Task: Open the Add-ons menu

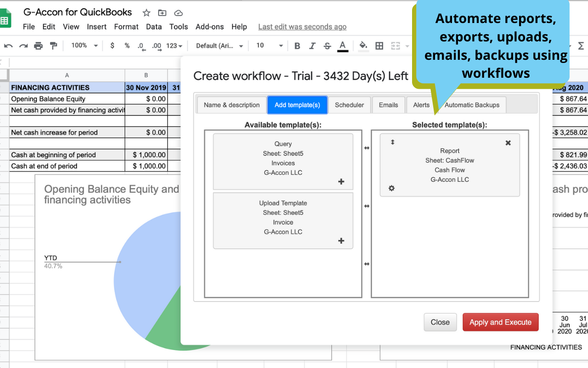Action: coord(209,27)
